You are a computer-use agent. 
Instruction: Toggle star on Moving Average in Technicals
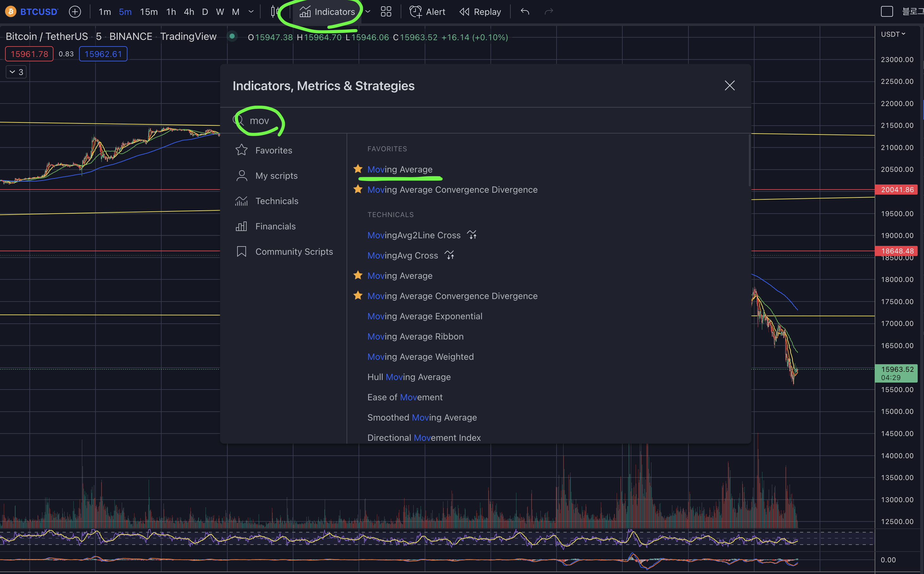pyautogui.click(x=358, y=276)
